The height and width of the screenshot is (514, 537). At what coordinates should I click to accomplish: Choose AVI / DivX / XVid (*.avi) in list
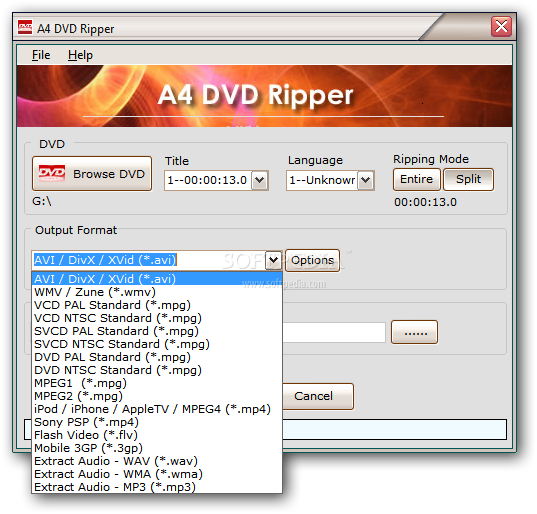point(157,279)
